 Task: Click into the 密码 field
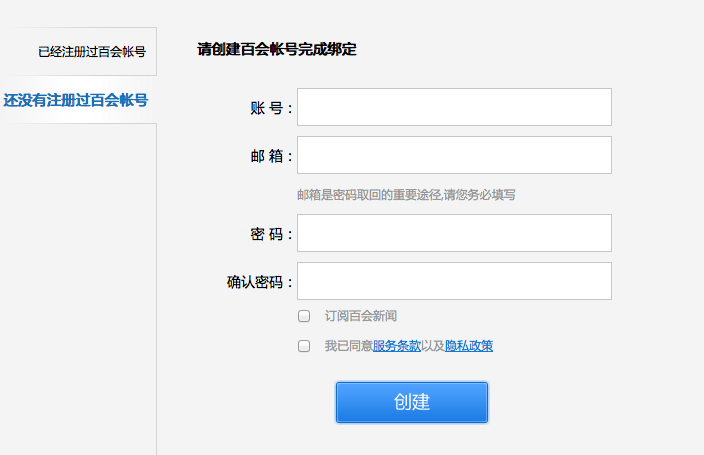pos(454,233)
